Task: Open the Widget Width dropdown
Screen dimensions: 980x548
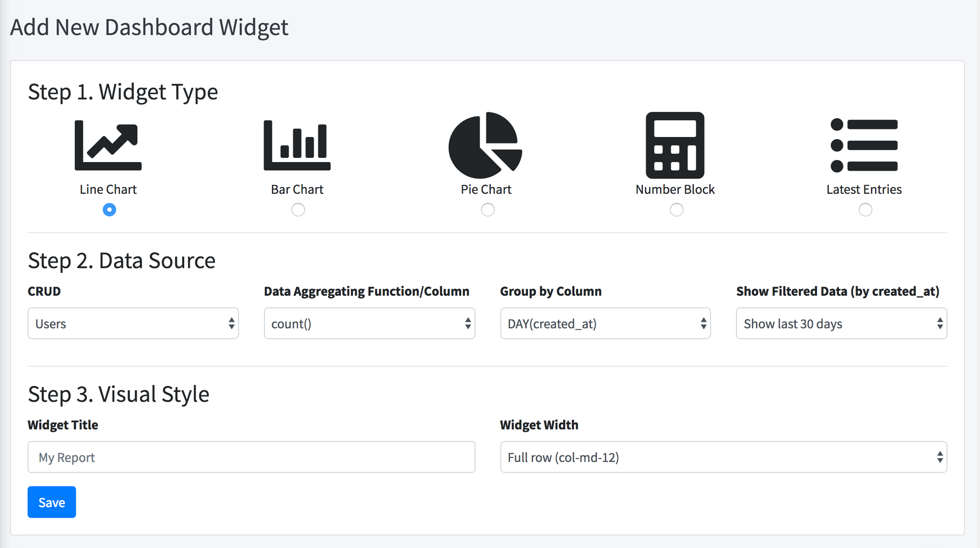Action: [x=724, y=457]
